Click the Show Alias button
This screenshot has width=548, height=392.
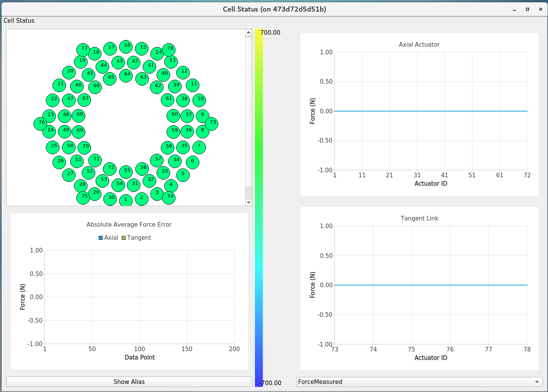[x=129, y=382]
